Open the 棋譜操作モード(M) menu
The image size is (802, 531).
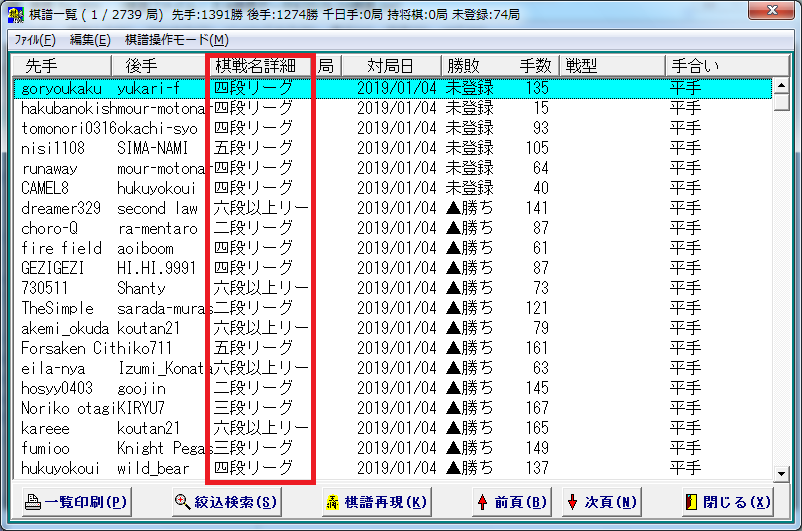pyautogui.click(x=176, y=40)
